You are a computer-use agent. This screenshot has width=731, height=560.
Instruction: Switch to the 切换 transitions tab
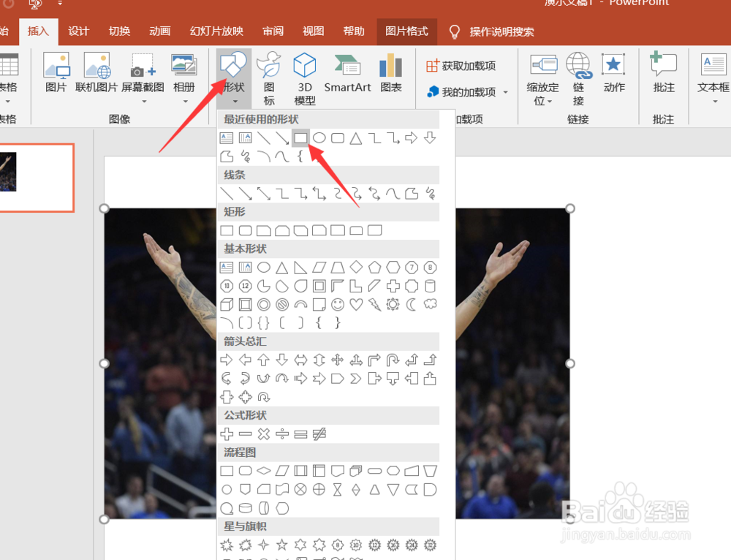[x=119, y=31]
